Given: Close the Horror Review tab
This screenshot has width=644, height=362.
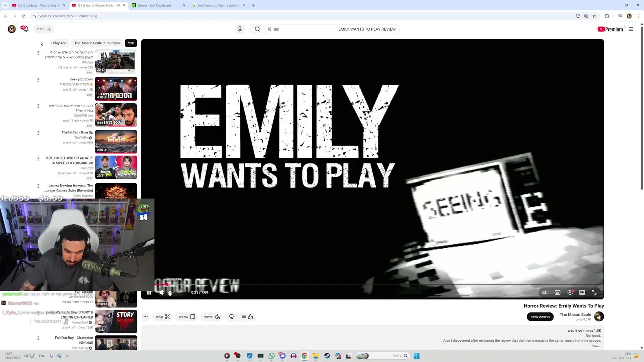Looking at the screenshot, I should [124, 5].
